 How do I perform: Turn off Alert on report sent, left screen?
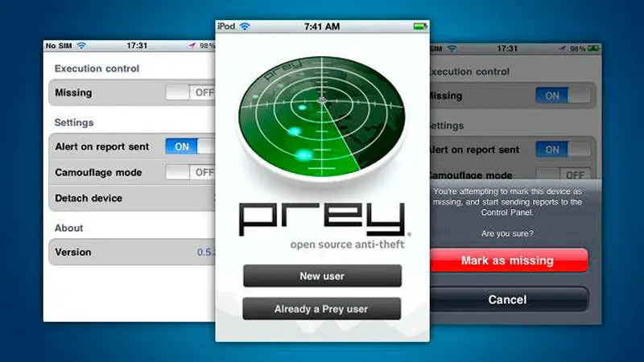pos(190,146)
